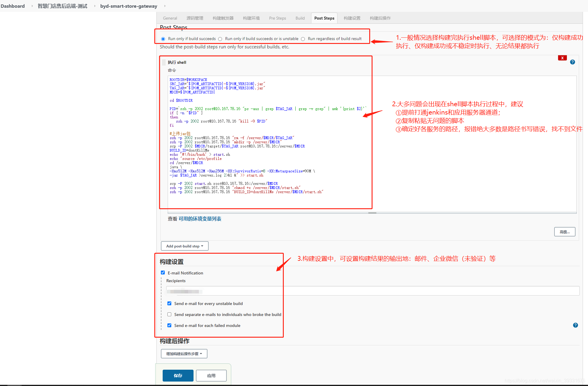Enable separate e-mails to individuals who broke build
Screen dimensions: 588x386
tap(169, 314)
